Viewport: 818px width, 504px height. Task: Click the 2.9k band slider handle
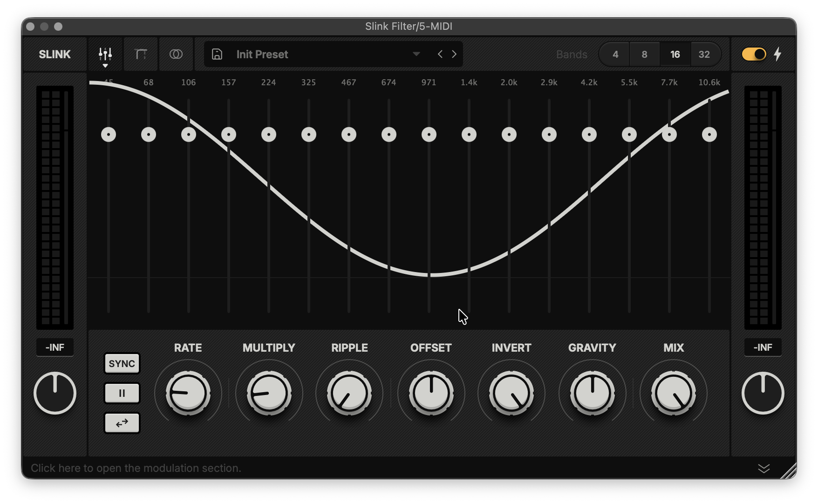[549, 135]
